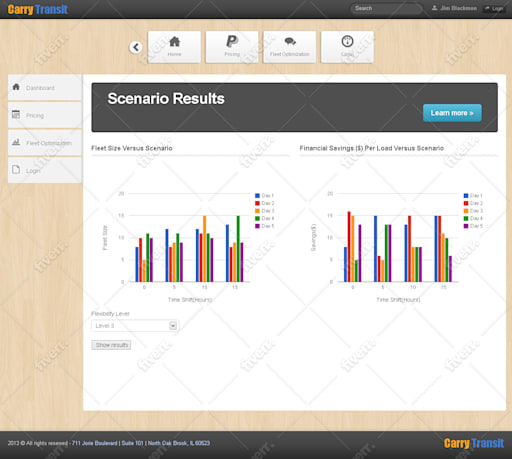Click the footer address text
Image resolution: width=512 pixels, height=459 pixels.
pos(141,443)
